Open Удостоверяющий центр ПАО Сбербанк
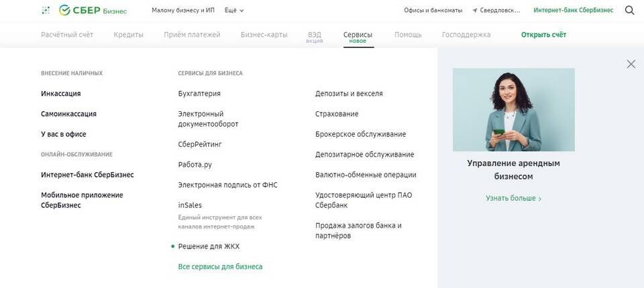The image size is (644, 288). tap(364, 200)
